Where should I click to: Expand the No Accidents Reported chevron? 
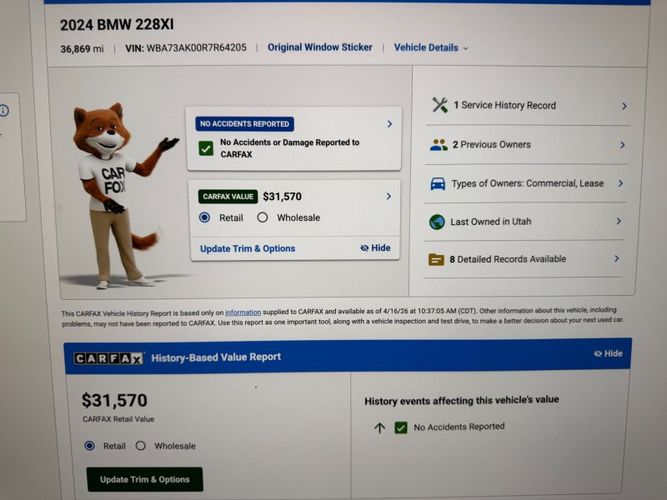click(389, 124)
